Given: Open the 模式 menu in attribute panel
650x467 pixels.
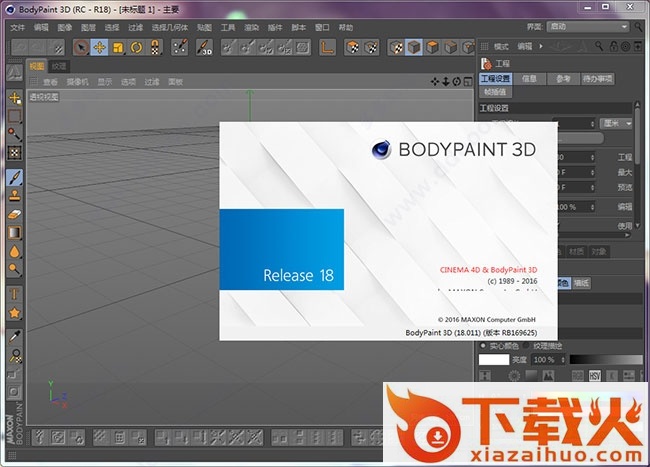Looking at the screenshot, I should [x=501, y=46].
